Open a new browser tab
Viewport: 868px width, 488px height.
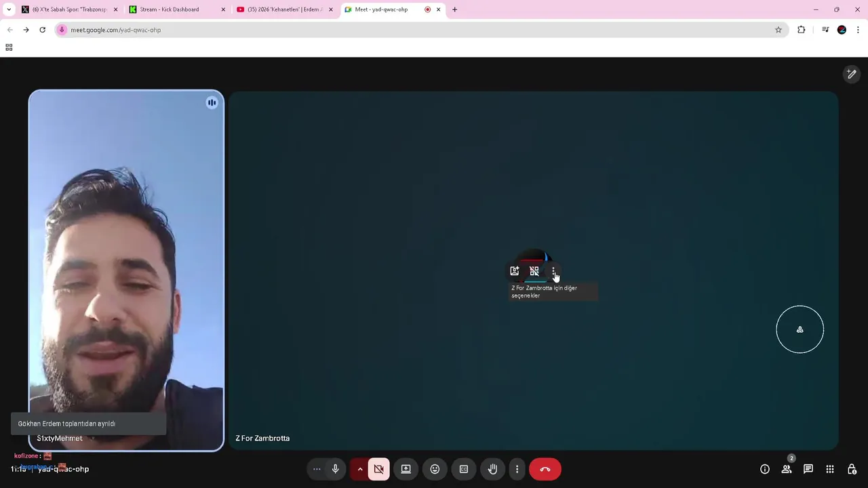click(454, 9)
